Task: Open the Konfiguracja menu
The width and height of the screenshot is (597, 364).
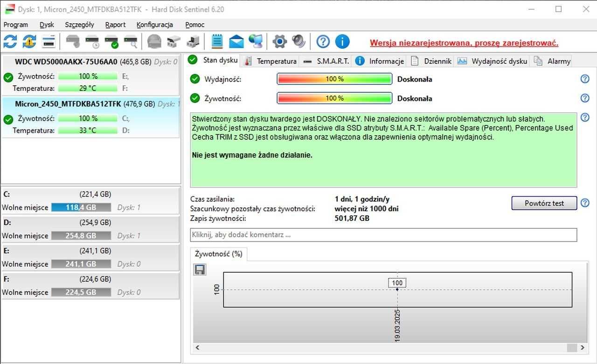Action: pyautogui.click(x=155, y=25)
